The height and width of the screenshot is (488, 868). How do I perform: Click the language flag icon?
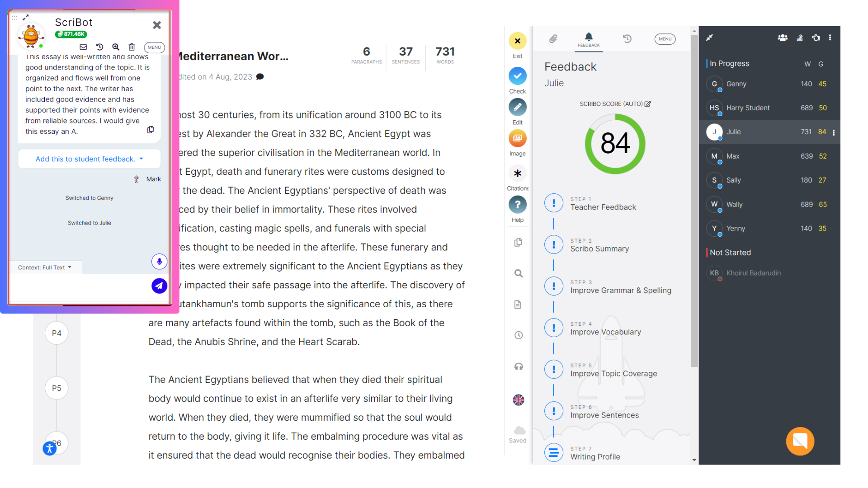[x=519, y=400]
